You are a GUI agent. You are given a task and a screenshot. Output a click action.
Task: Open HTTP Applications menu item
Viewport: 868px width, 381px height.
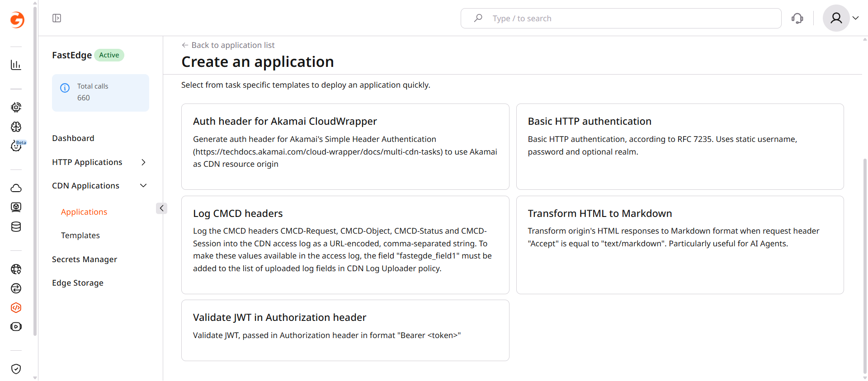click(x=87, y=162)
